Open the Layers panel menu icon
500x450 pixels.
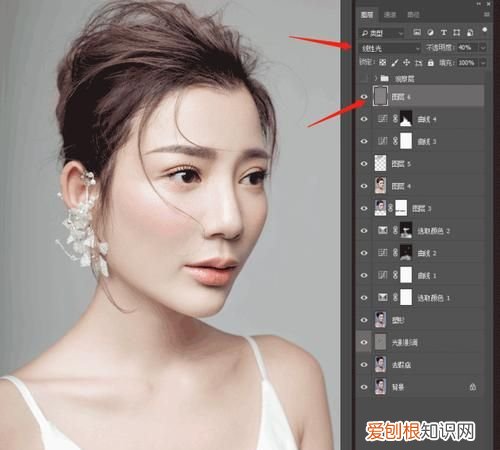(487, 15)
